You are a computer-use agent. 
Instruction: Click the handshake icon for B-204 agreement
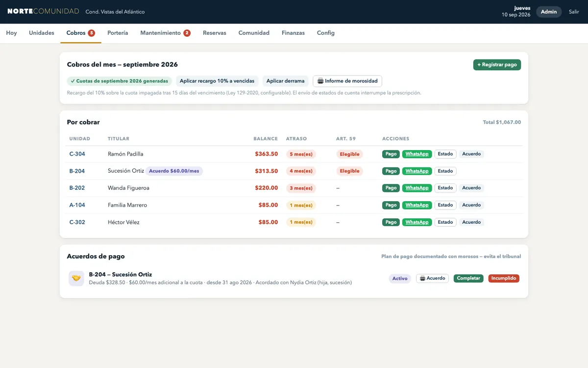coord(76,278)
